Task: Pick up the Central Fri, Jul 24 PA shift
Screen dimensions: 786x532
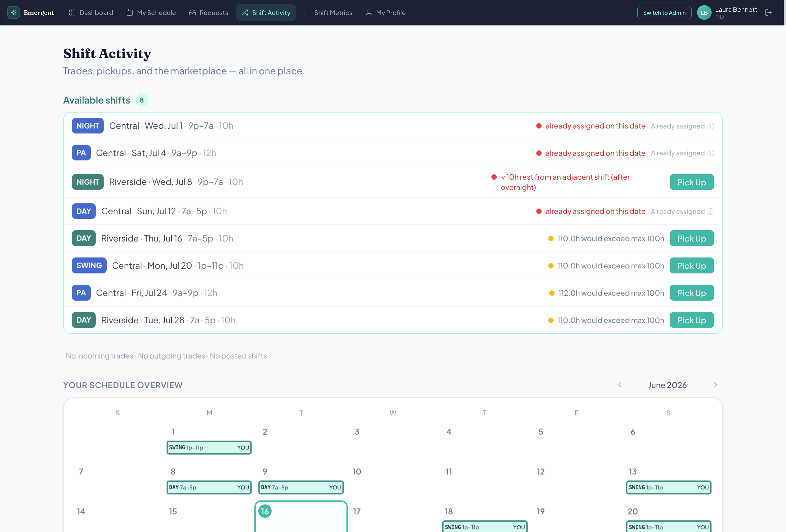Action: click(692, 293)
